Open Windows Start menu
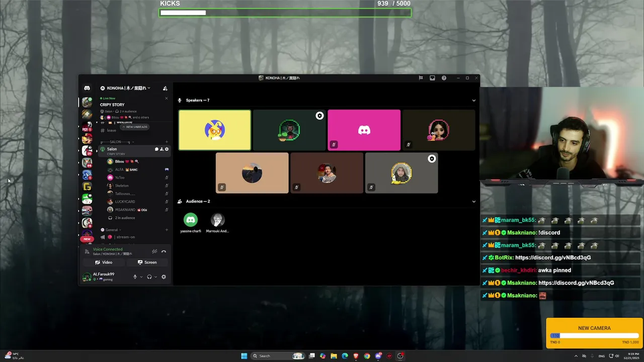 (244, 356)
